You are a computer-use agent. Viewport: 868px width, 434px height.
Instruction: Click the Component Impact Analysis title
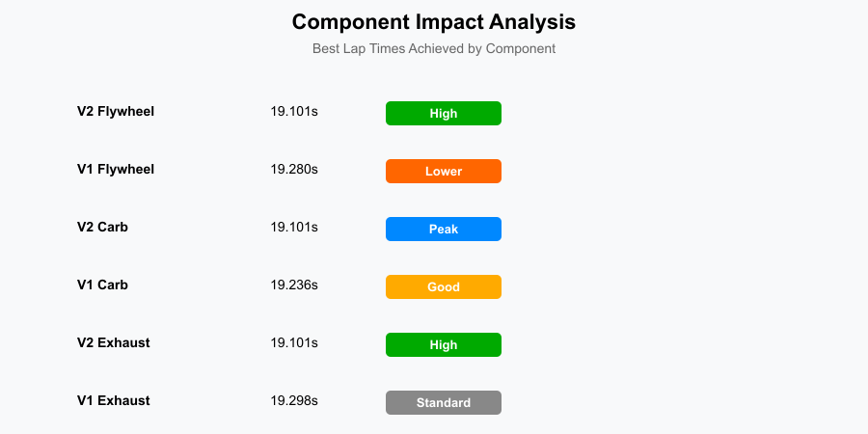click(434, 21)
